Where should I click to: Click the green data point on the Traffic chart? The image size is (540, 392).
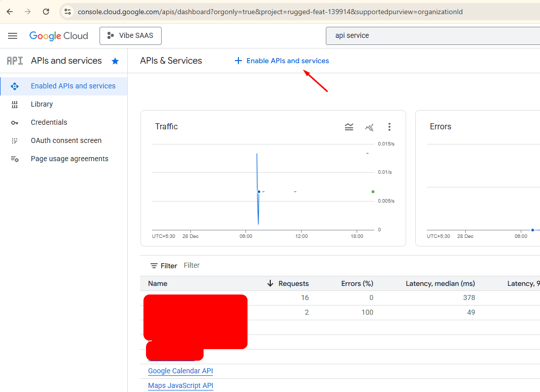tap(373, 191)
